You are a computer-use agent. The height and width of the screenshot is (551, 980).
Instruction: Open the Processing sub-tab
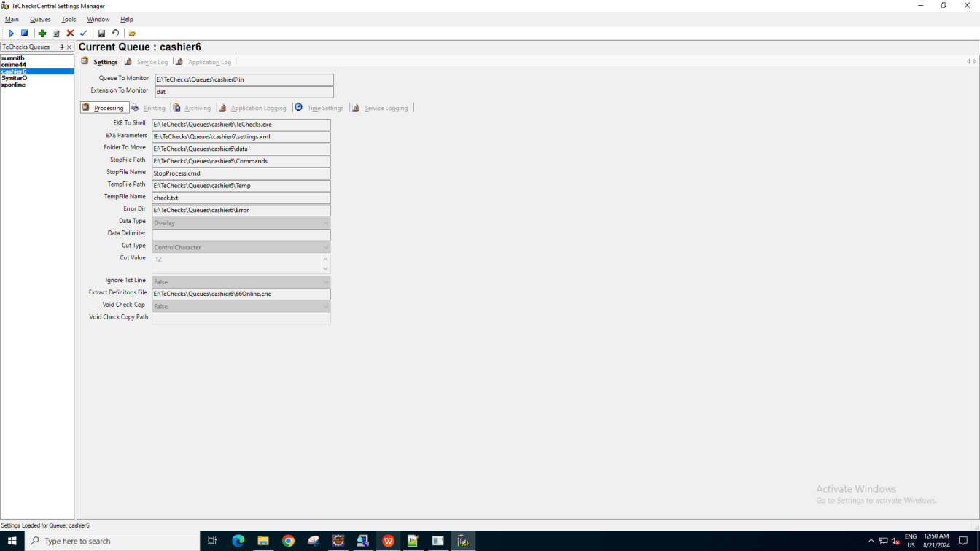tap(104, 108)
